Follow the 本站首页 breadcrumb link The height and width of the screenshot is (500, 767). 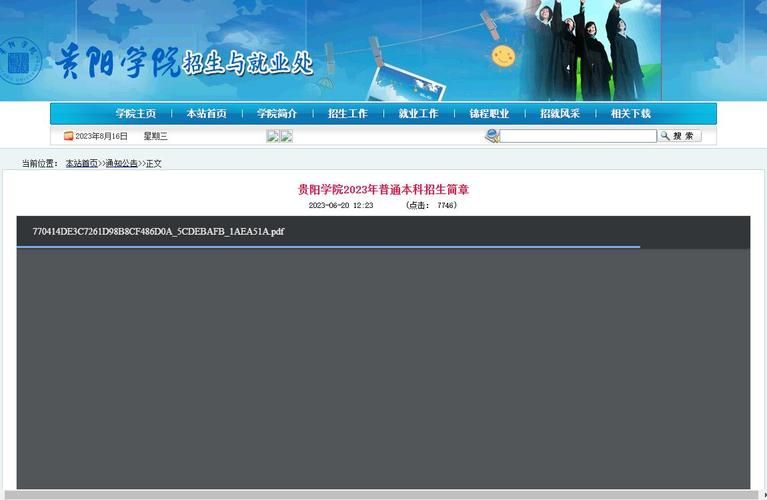coord(82,163)
